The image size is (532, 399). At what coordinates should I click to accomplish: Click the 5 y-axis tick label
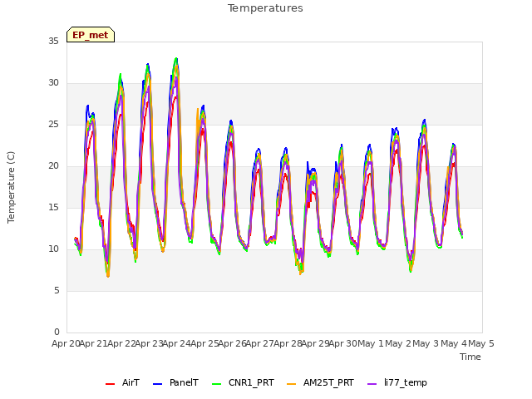point(57,291)
